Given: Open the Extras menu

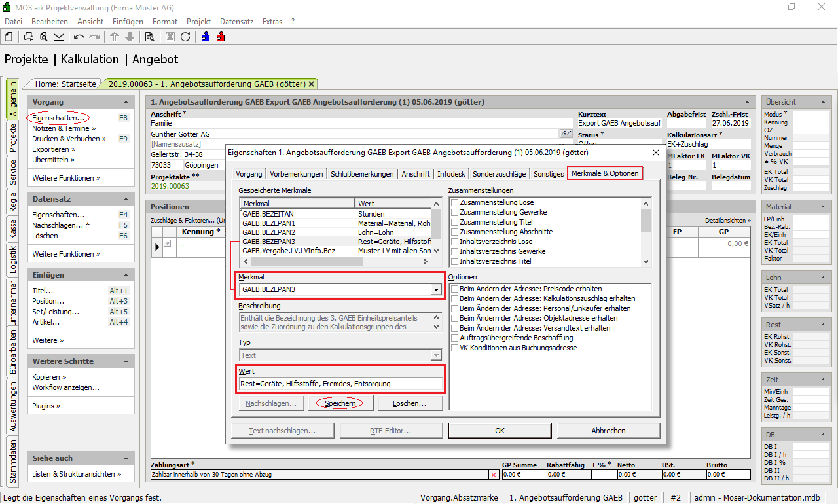Looking at the screenshot, I should [x=272, y=22].
